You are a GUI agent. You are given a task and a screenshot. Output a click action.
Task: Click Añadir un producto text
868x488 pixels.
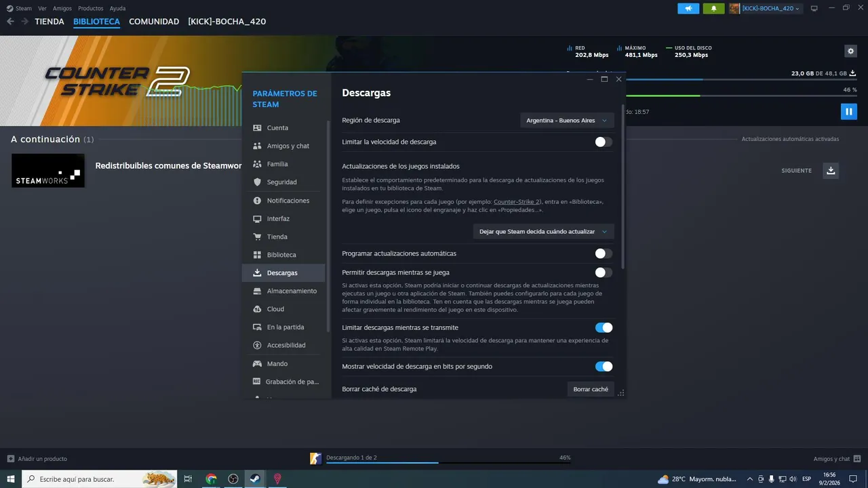(43, 459)
